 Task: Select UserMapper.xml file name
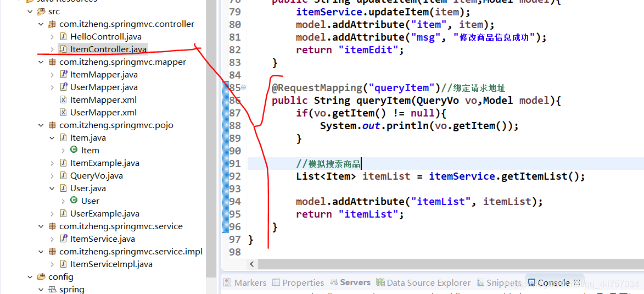(104, 112)
